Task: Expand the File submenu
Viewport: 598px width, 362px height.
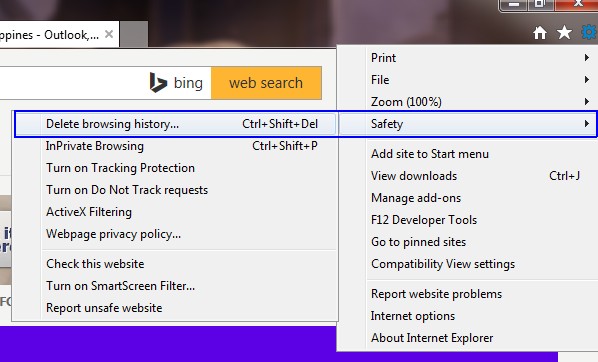Action: pos(468,80)
